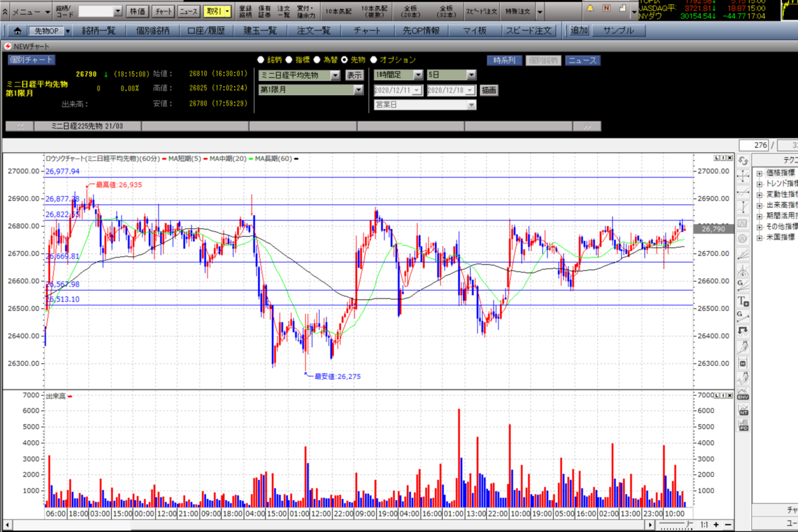798x532 pixels.
Task: Open the stock code dropdown arrow
Action: [118, 11]
